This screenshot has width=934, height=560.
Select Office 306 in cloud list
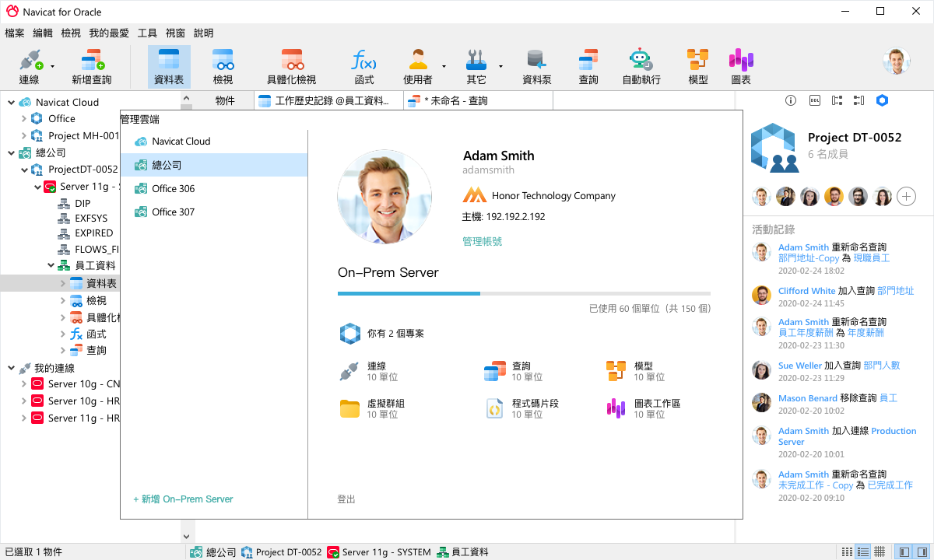[214, 188]
